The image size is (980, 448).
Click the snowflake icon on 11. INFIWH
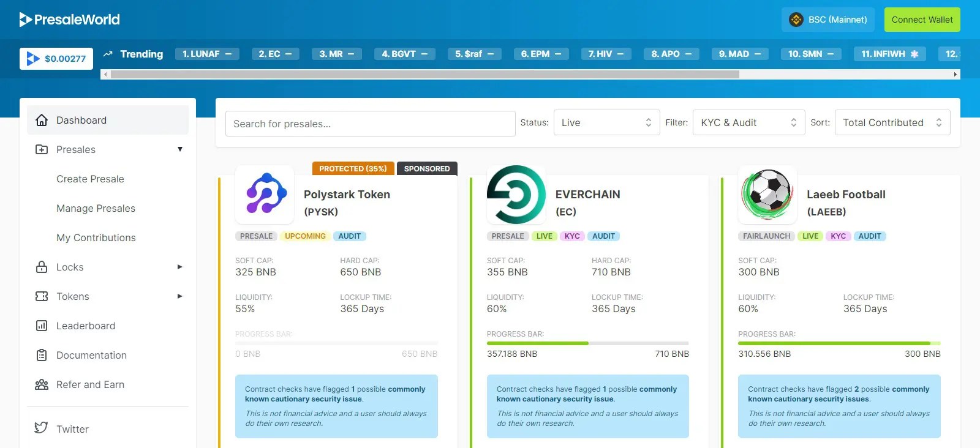tap(914, 54)
